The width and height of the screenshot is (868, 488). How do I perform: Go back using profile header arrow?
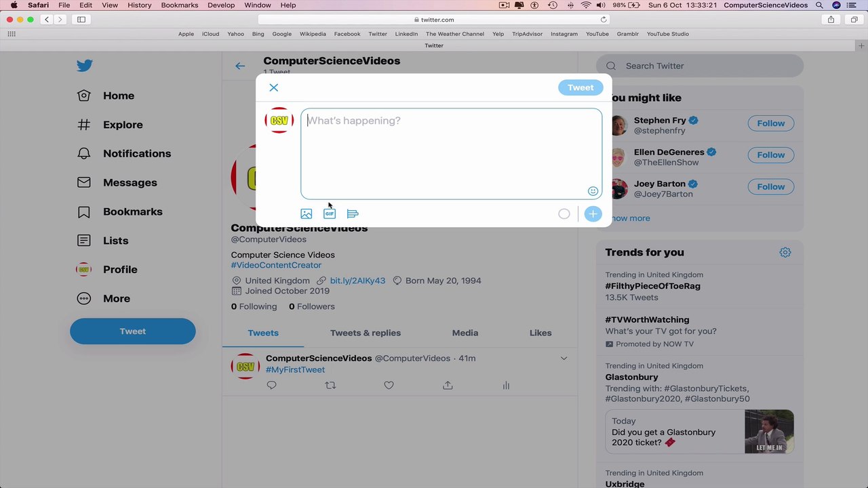(x=240, y=66)
